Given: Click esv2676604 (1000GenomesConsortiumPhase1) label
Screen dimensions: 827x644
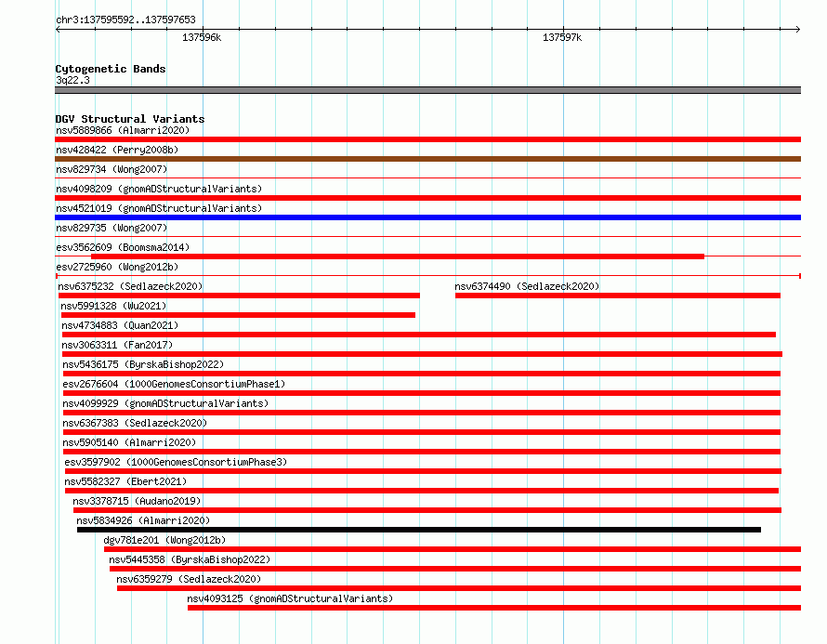Looking at the screenshot, I should pyautogui.click(x=174, y=384).
